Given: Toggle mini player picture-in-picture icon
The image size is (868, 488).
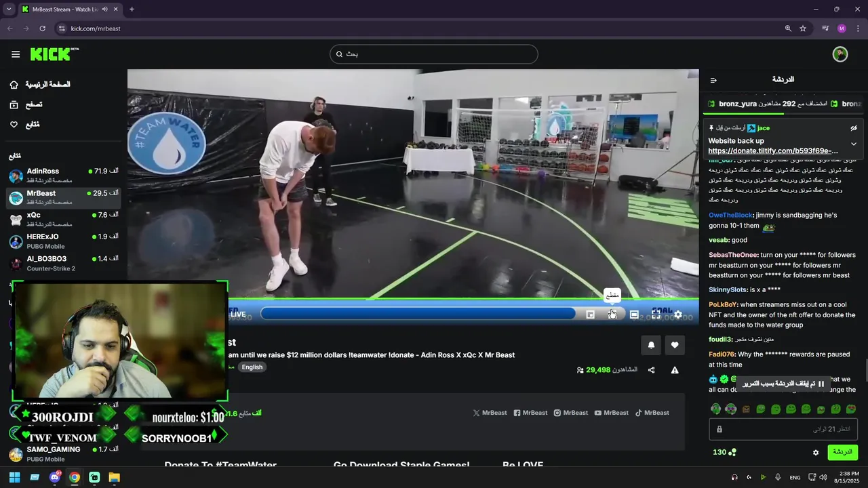Looking at the screenshot, I should pos(591,314).
